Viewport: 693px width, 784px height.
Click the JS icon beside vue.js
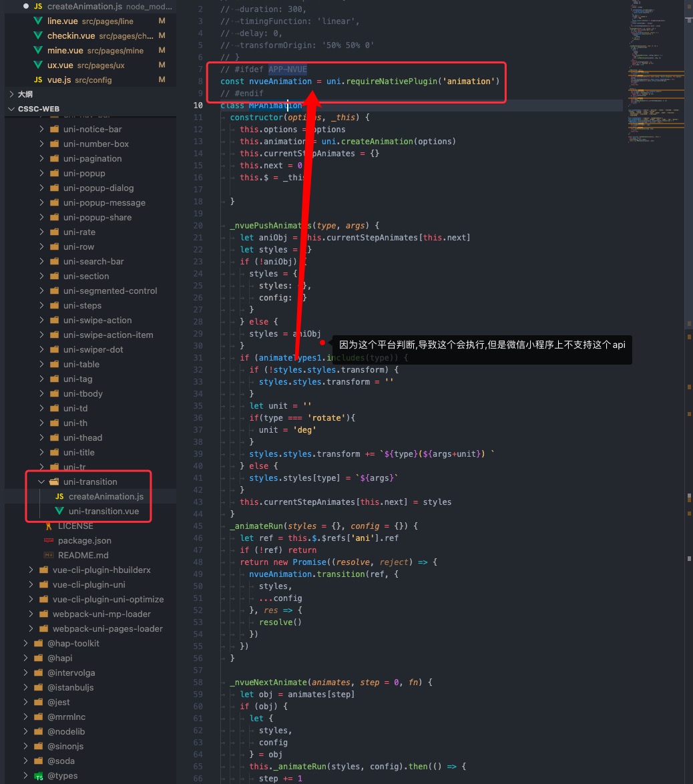pyautogui.click(x=38, y=80)
